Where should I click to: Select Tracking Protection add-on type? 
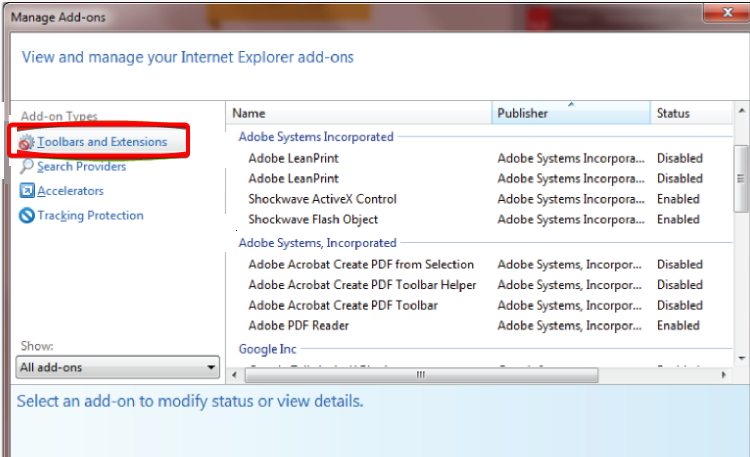90,215
